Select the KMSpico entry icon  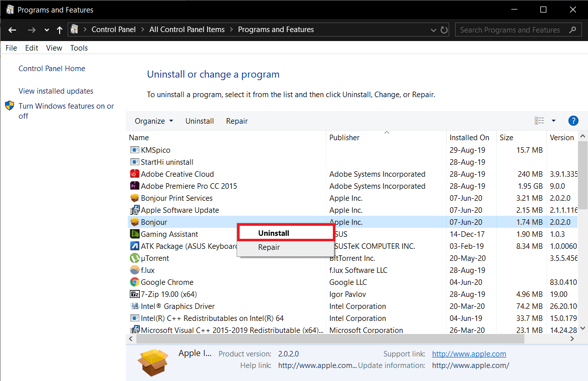click(x=133, y=150)
